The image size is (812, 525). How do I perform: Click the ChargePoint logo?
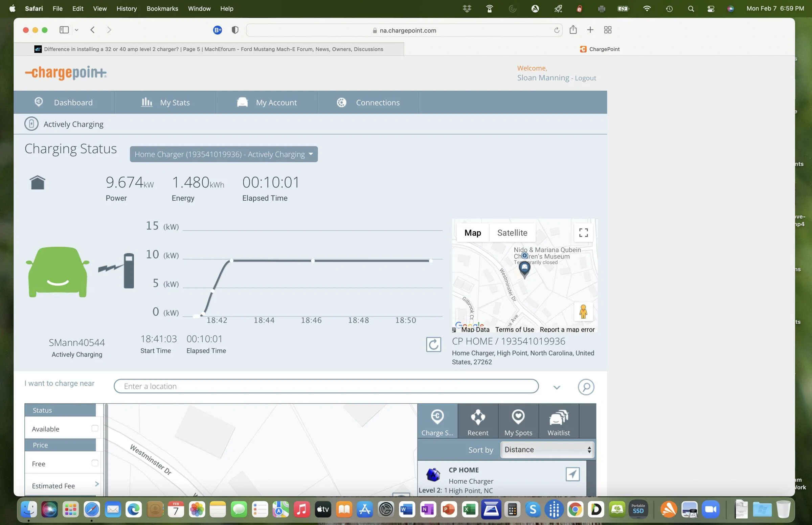(66, 73)
